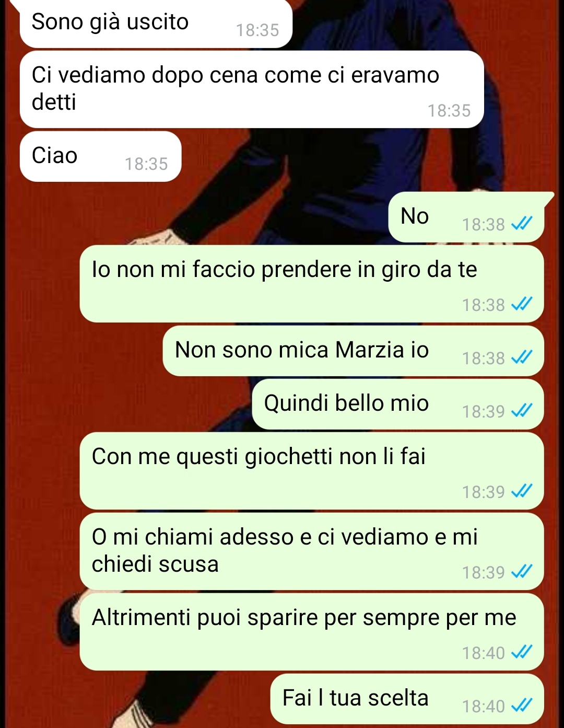This screenshot has height=728, width=564.
Task: Tap read ticks on 'Altrimenti puoi sparire' message
Action: (521, 652)
